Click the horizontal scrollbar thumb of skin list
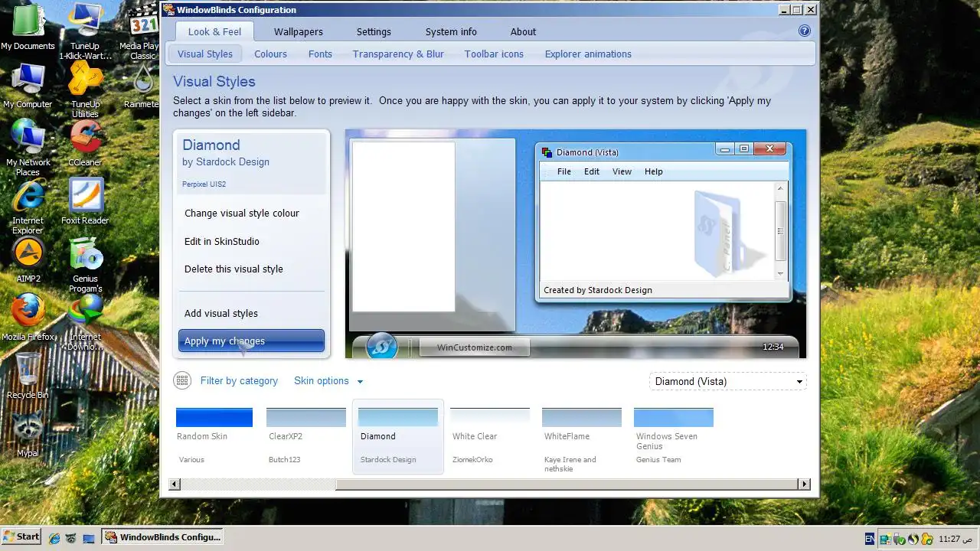 click(566, 484)
